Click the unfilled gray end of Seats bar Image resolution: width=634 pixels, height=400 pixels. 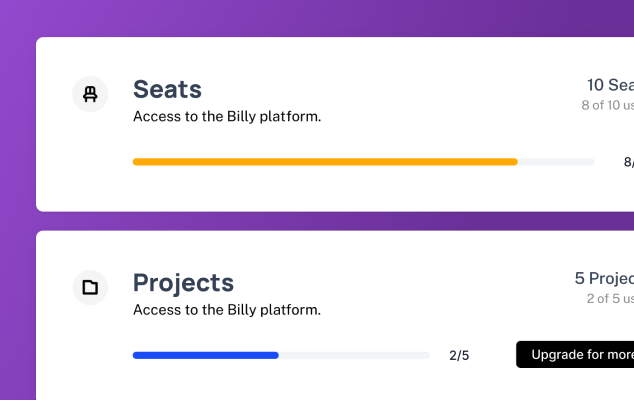point(556,161)
